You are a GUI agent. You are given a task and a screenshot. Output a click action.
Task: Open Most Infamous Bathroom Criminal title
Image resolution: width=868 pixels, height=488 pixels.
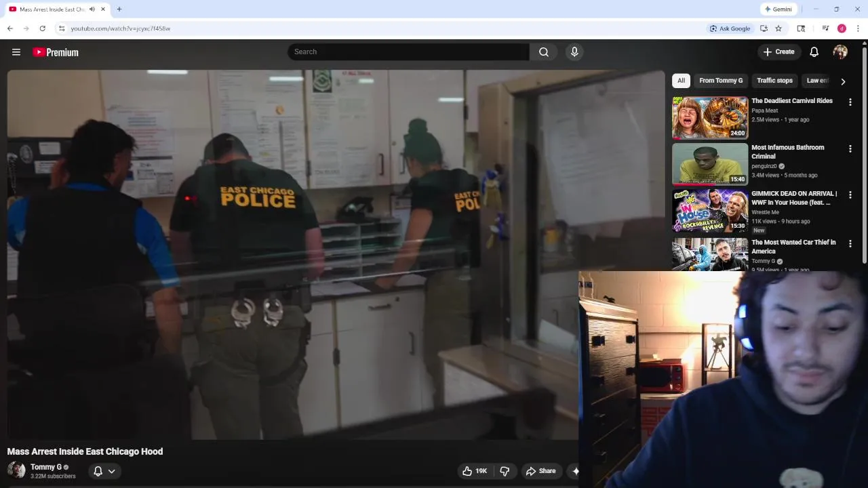click(788, 152)
